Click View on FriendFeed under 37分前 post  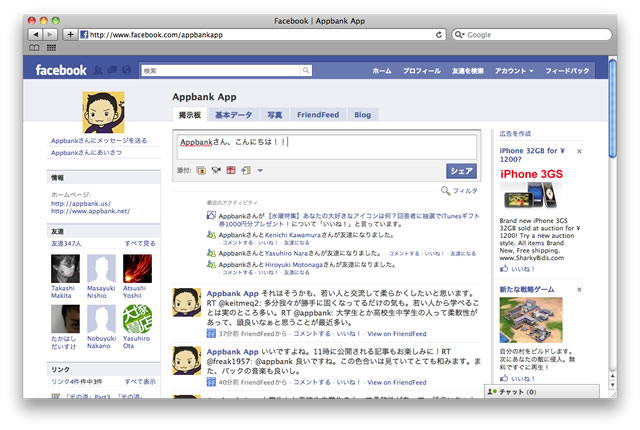coord(397,334)
